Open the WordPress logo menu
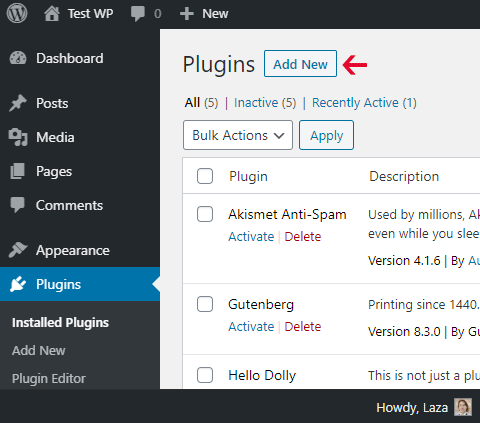This screenshot has width=480, height=423. (17, 14)
